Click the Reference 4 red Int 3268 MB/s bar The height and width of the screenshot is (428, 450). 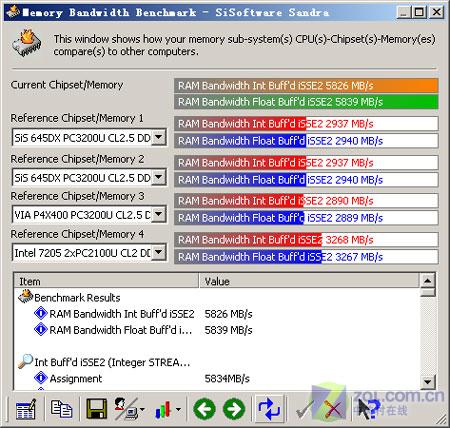click(x=306, y=240)
